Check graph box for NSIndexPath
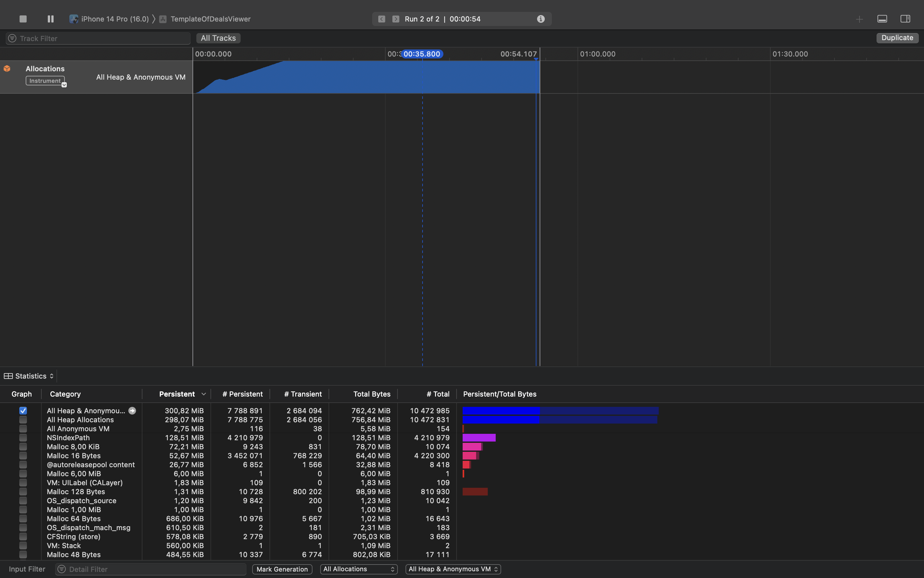The width and height of the screenshot is (924, 578). coord(23,437)
